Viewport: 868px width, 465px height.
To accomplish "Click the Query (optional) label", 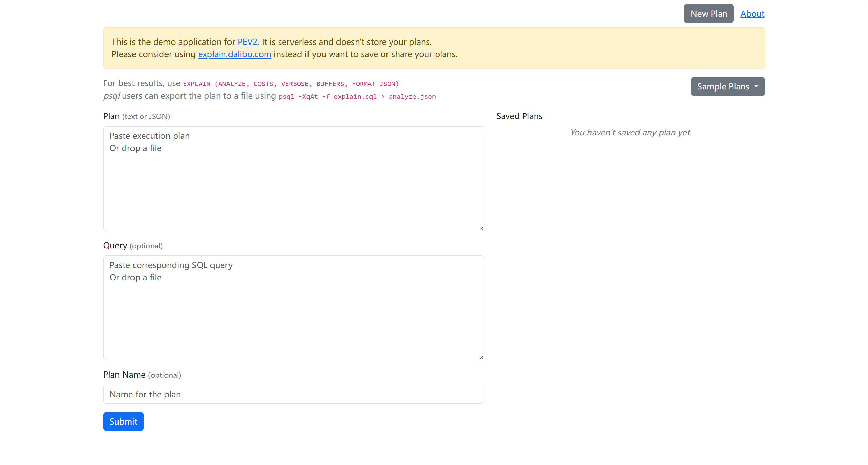I will [133, 246].
